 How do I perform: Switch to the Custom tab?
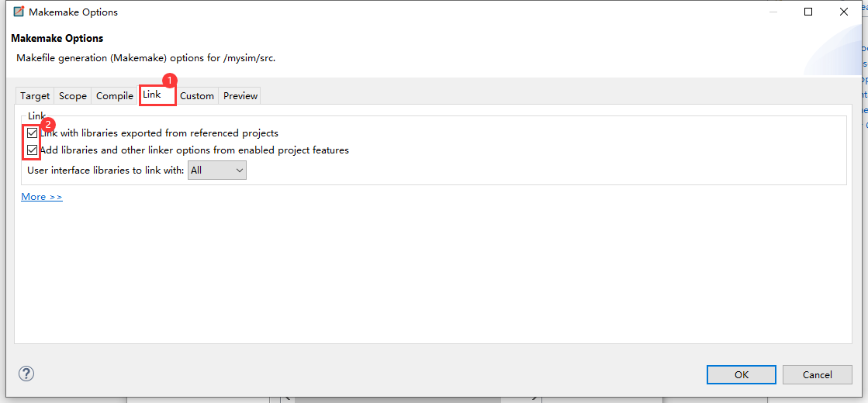196,95
